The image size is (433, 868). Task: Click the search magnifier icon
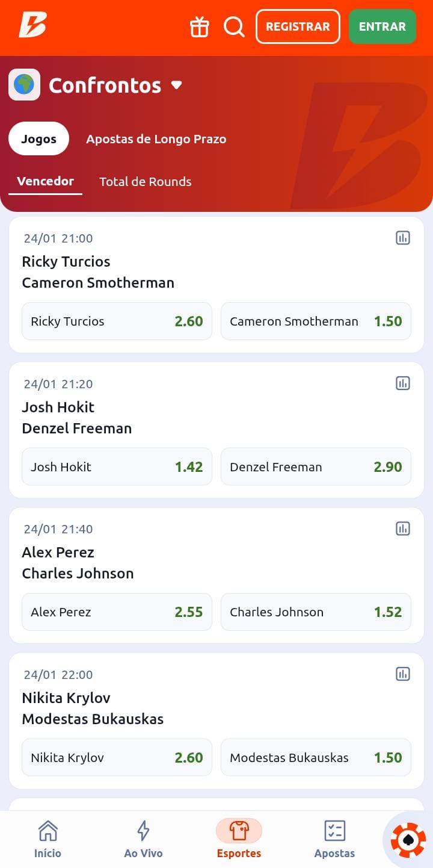(234, 26)
